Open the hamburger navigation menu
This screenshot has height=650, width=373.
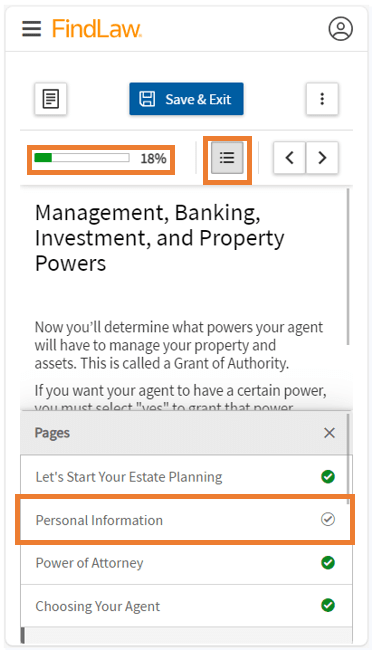pyautogui.click(x=31, y=29)
